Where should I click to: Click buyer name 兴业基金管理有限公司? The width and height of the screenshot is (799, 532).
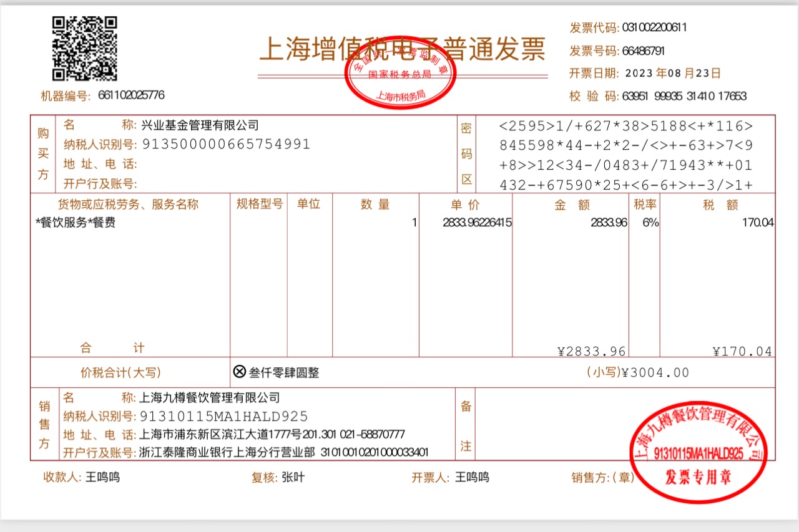click(200, 125)
